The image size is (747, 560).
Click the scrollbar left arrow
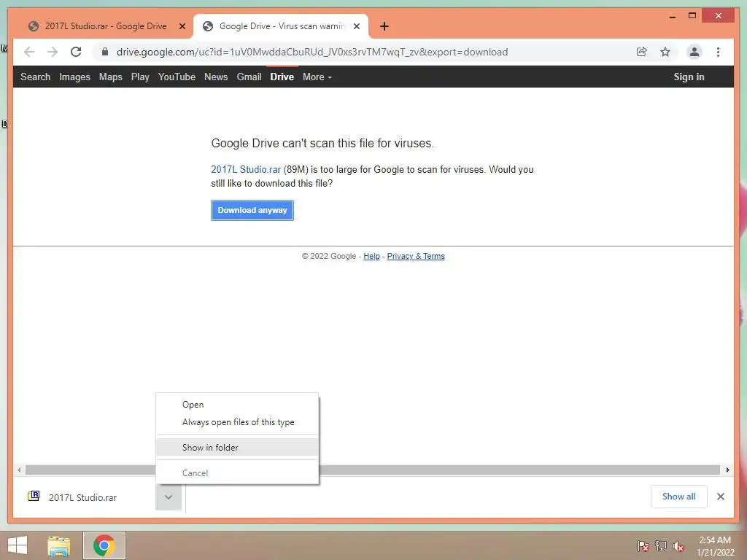pyautogui.click(x=18, y=470)
